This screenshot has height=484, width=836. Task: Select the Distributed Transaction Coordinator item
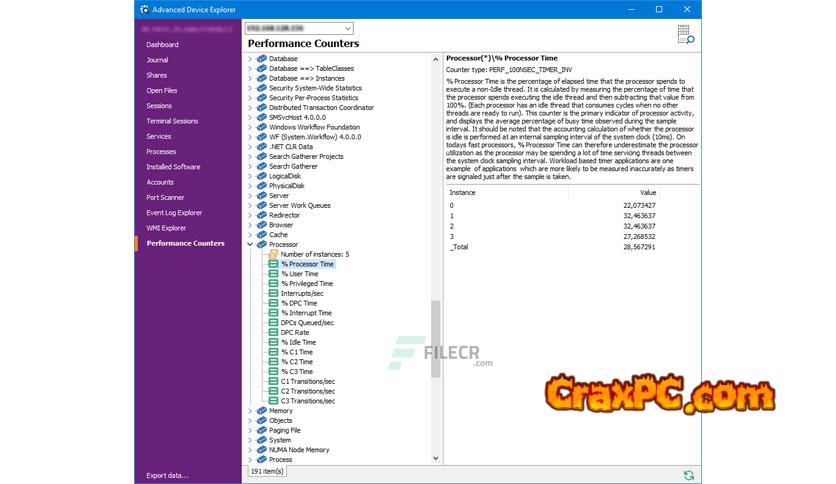click(321, 108)
